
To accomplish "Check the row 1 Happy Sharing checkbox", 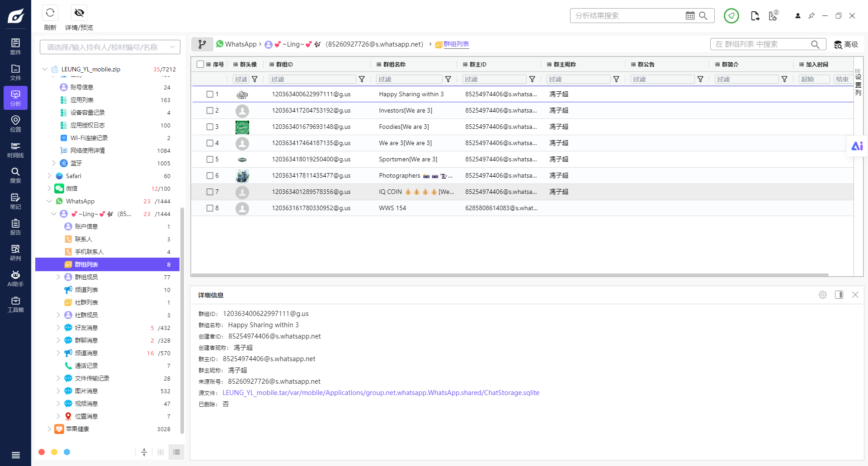I will (x=210, y=94).
